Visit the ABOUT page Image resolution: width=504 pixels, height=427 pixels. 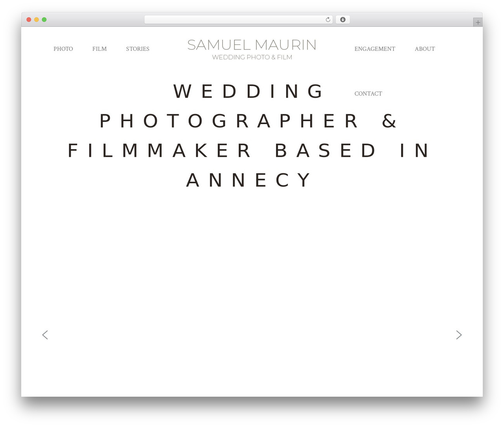[x=424, y=49]
